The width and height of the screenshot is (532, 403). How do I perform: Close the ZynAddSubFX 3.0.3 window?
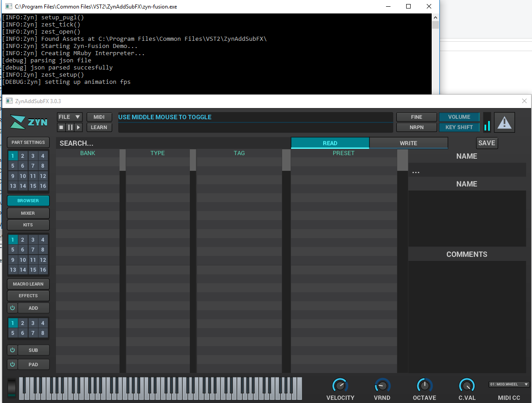click(x=524, y=101)
